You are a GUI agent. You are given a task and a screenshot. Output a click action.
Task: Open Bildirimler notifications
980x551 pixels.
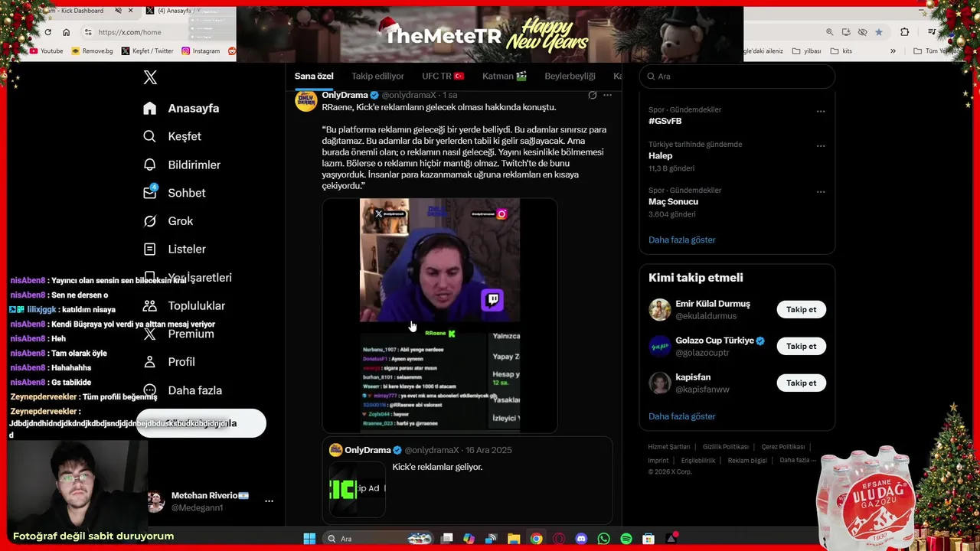[182, 165]
